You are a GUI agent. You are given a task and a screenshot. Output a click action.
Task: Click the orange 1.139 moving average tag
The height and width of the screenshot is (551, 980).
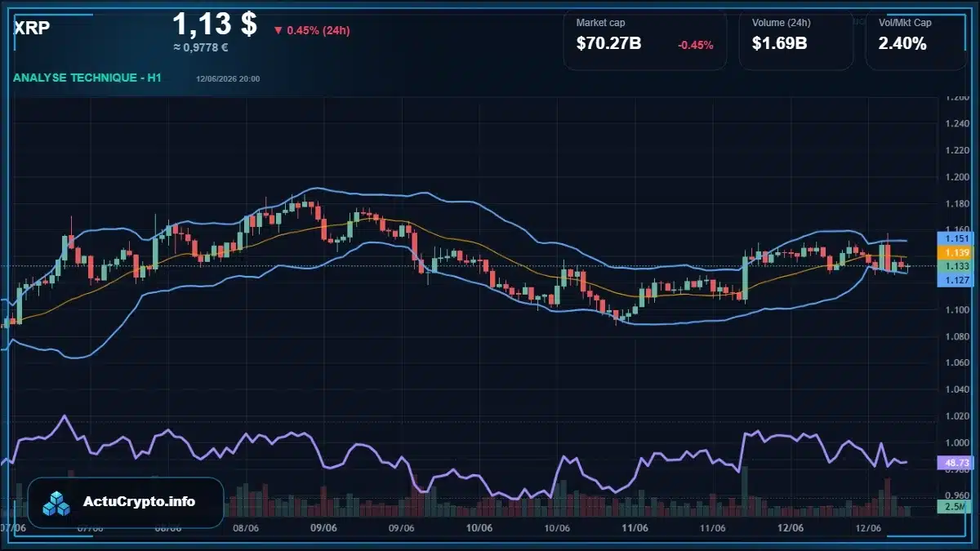(954, 253)
